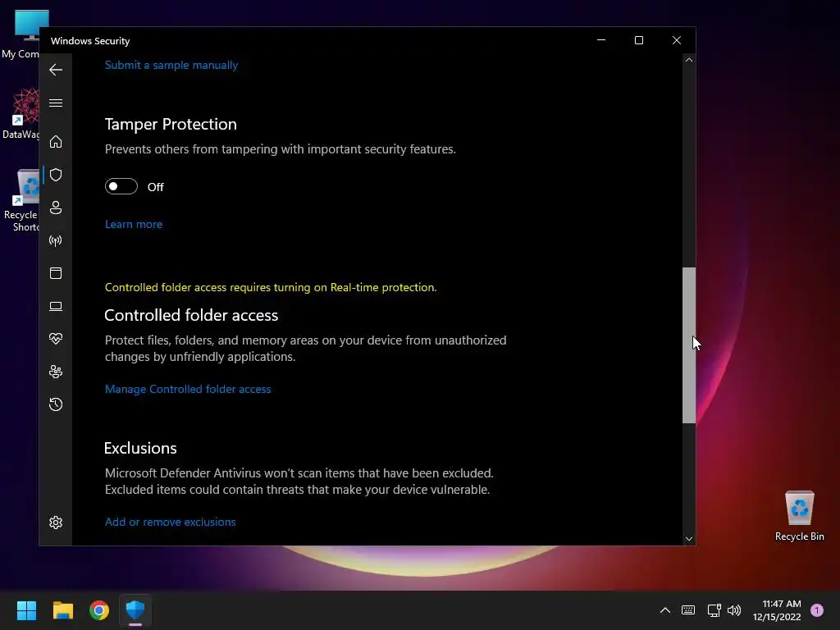Select the Recycle Bin desktop icon
Screen dimensions: 840x630
799,516
